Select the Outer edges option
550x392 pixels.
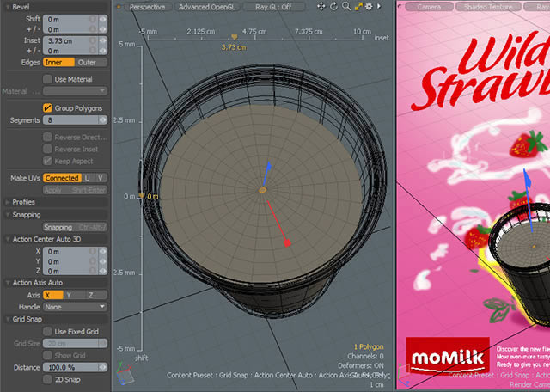click(x=91, y=63)
